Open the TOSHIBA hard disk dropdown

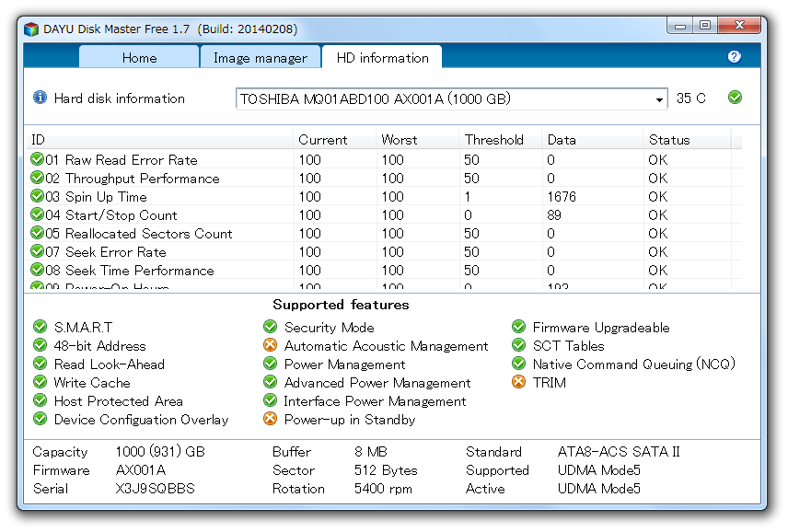[451, 99]
